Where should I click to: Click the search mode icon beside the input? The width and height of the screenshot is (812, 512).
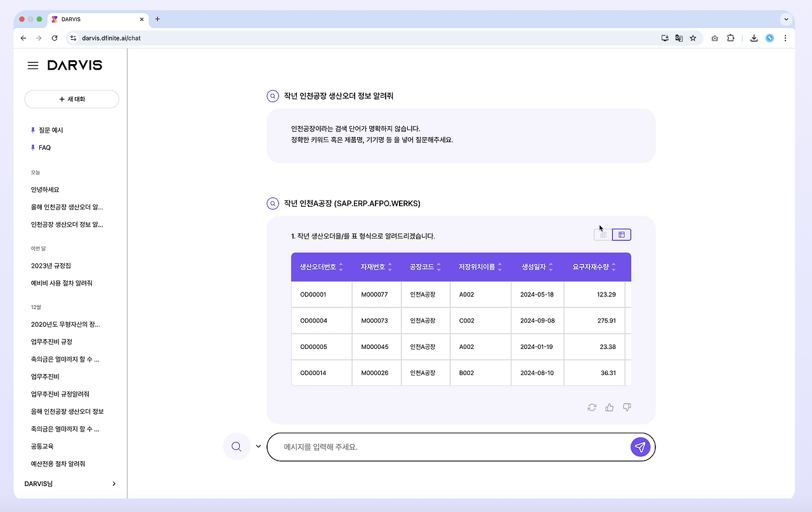click(x=237, y=447)
